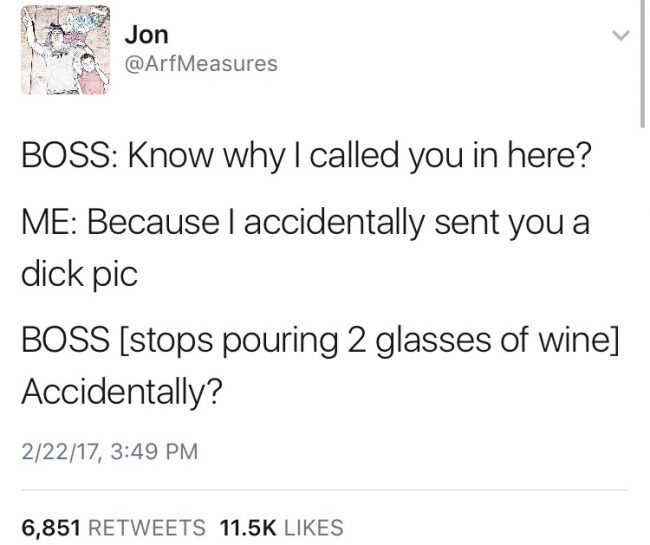
Task: Open the RETWEETS label list
Action: (147, 528)
